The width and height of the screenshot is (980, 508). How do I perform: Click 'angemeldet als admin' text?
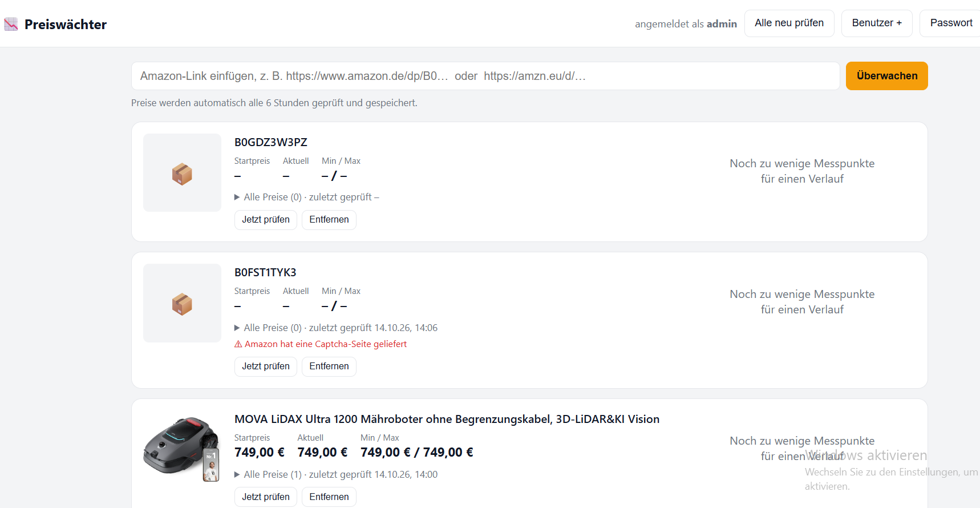click(x=686, y=24)
